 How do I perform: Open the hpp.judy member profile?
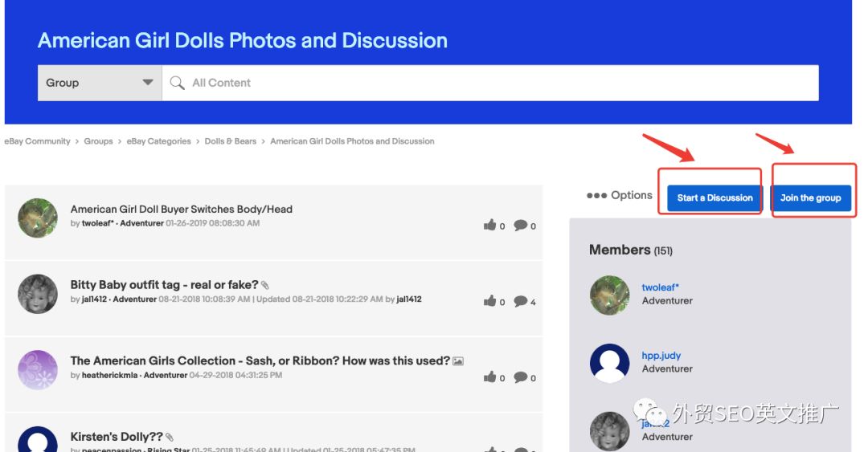pos(661,355)
